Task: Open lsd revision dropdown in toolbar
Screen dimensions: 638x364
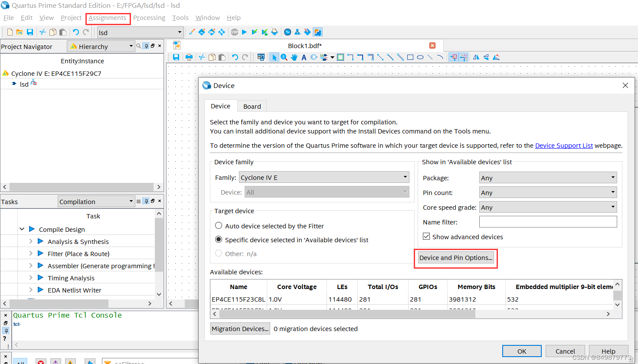Action: pyautogui.click(x=140, y=32)
